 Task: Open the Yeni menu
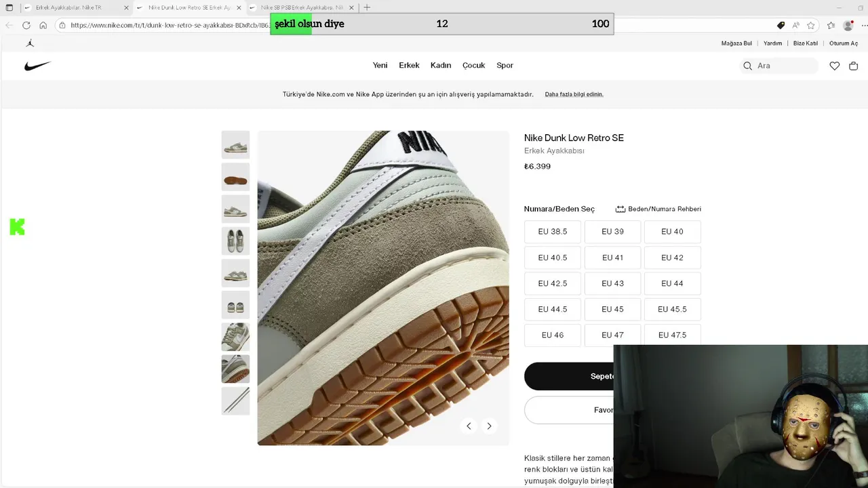(x=380, y=66)
